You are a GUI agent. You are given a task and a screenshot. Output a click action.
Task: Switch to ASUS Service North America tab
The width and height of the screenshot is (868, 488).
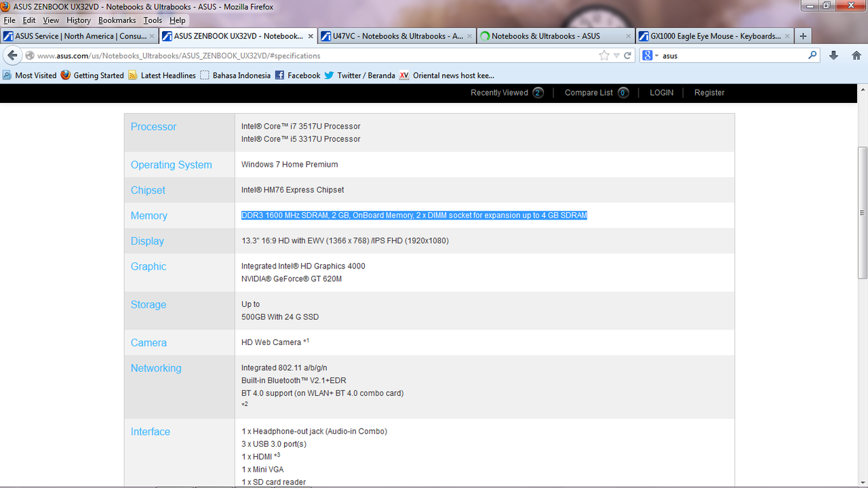click(x=79, y=36)
